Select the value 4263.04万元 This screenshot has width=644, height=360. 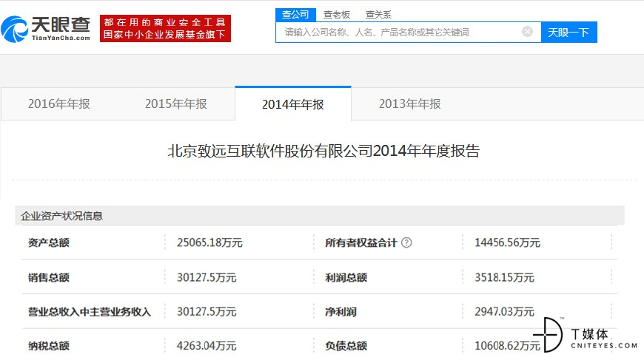click(x=207, y=346)
